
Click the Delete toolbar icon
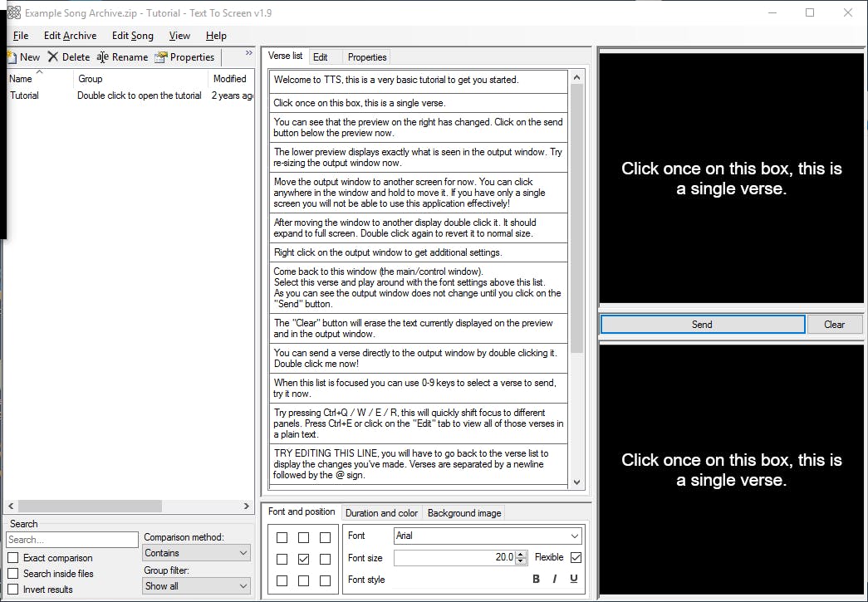pos(53,57)
